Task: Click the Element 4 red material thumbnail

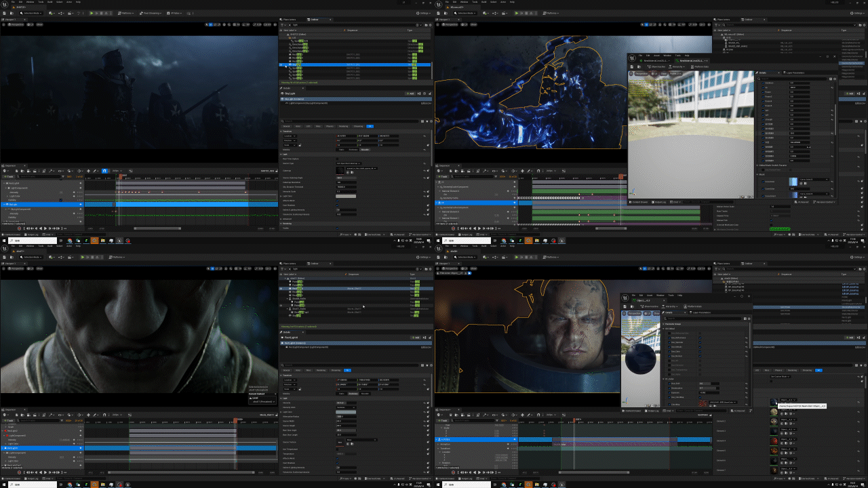Action: [774, 441]
